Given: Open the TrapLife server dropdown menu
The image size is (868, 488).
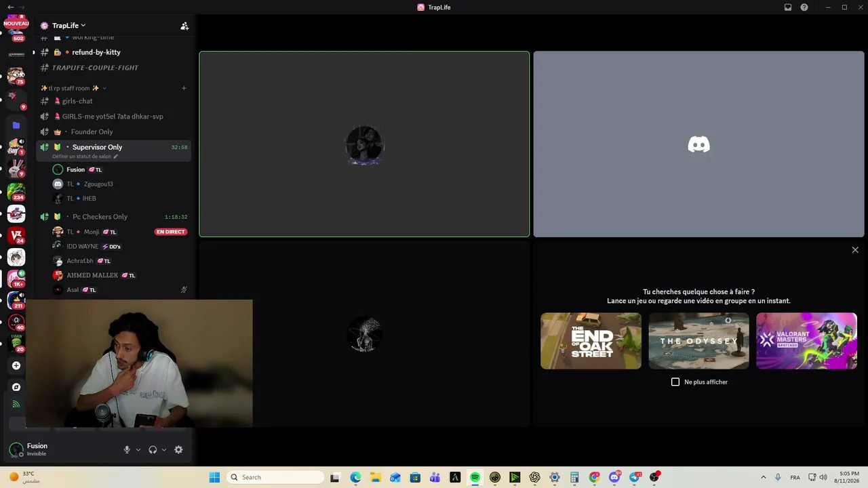Looking at the screenshot, I should pyautogui.click(x=68, y=26).
